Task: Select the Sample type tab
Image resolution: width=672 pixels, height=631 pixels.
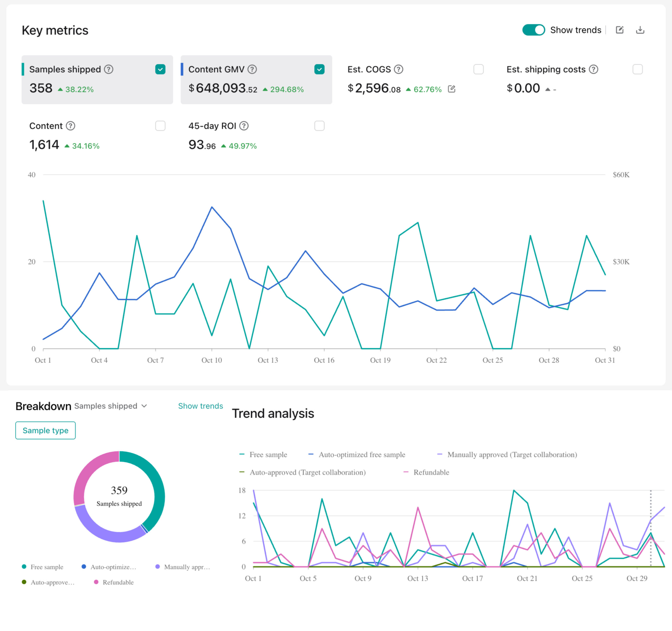Action: [x=45, y=430]
